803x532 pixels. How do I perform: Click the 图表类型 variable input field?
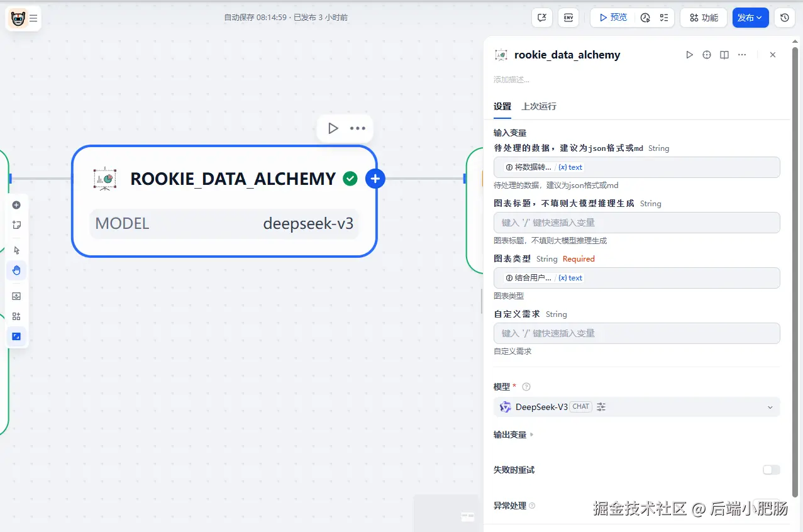pyautogui.click(x=637, y=278)
